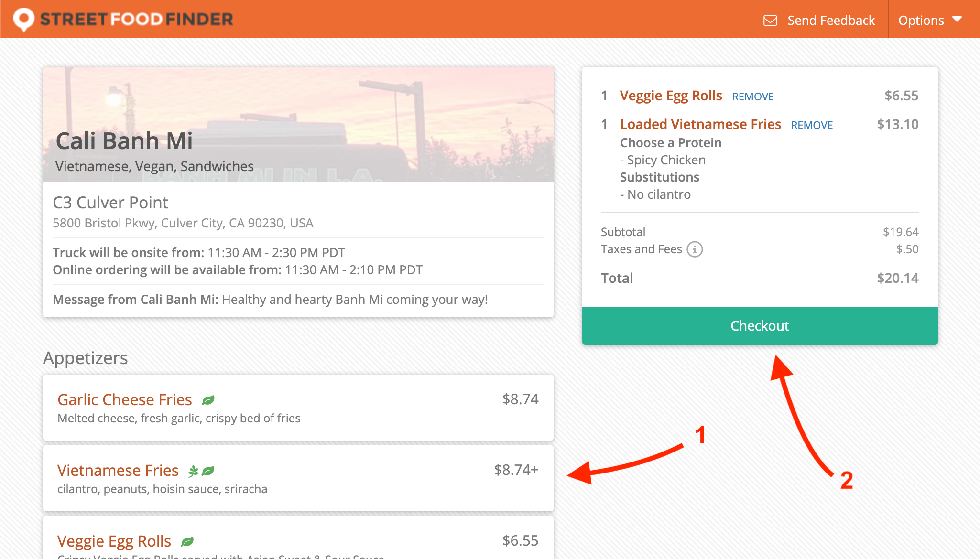Image resolution: width=980 pixels, height=559 pixels.
Task: Click the Checkout button
Action: [759, 325]
